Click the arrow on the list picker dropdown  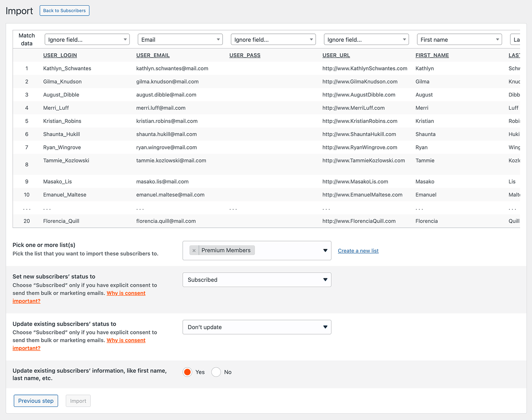(325, 250)
